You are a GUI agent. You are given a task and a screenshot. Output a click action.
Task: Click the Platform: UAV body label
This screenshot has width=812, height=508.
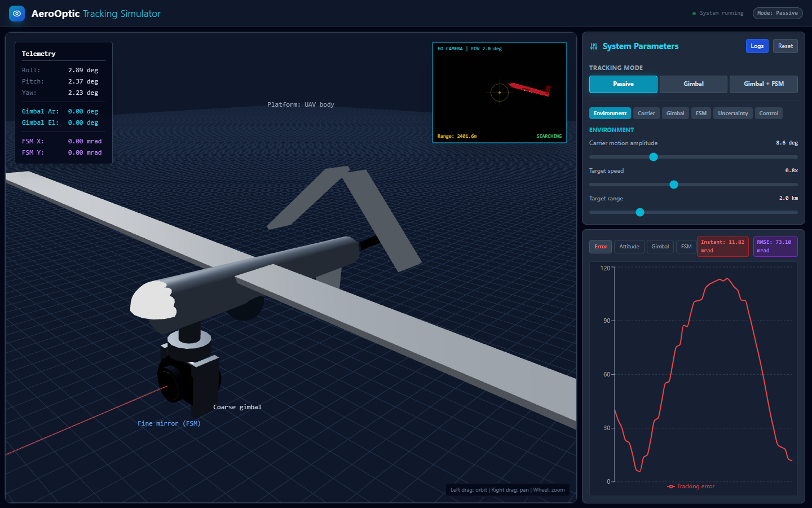click(x=301, y=104)
